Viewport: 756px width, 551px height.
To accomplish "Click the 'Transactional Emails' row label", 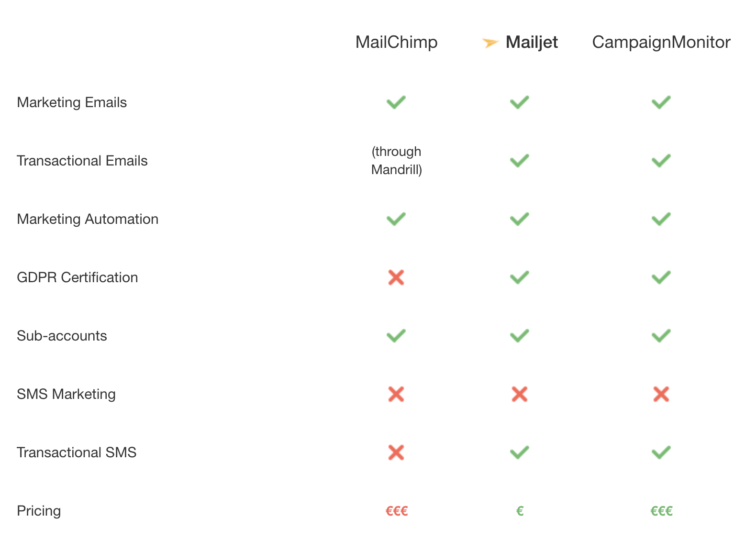I will pyautogui.click(x=82, y=161).
